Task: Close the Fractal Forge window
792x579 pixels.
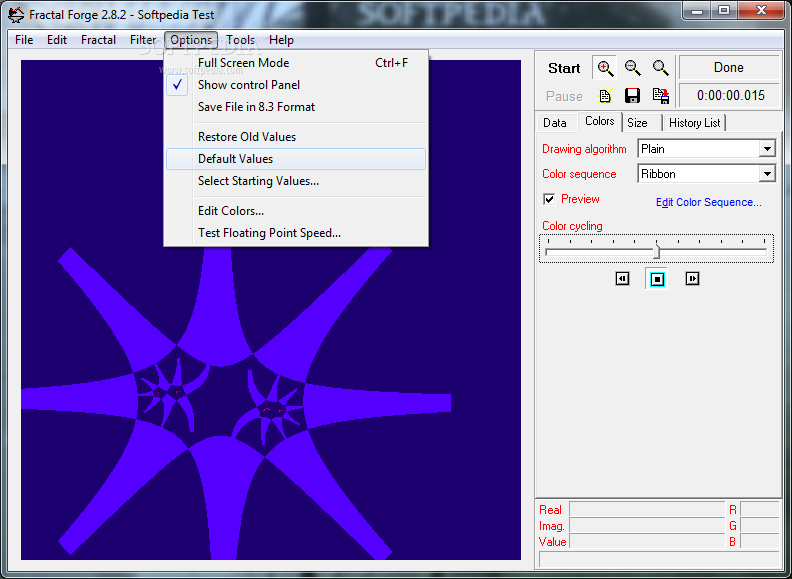Action: (761, 11)
